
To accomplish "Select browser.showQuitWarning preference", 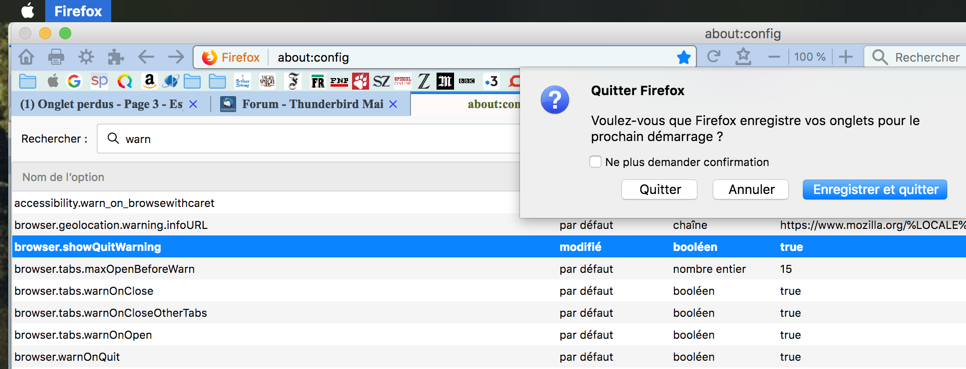I will 489,247.
